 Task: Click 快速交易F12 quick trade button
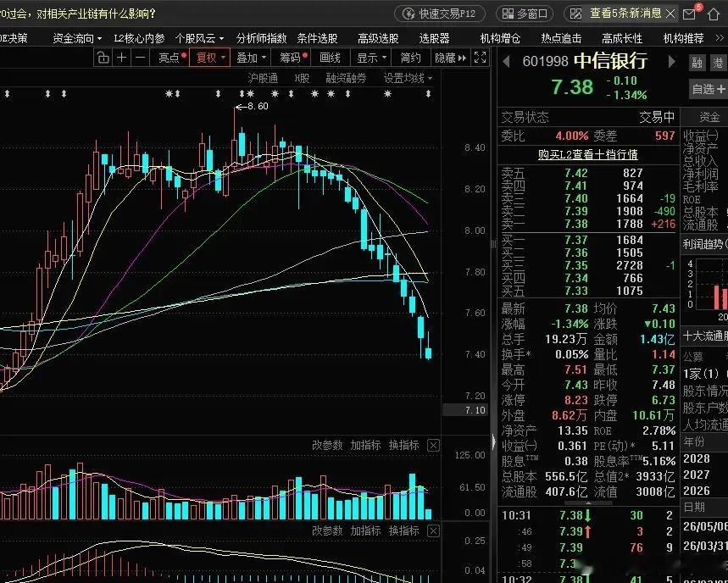[x=440, y=14]
